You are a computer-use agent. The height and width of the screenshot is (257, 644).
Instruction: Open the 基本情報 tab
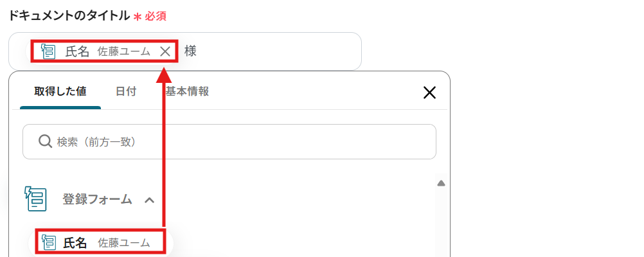(187, 91)
